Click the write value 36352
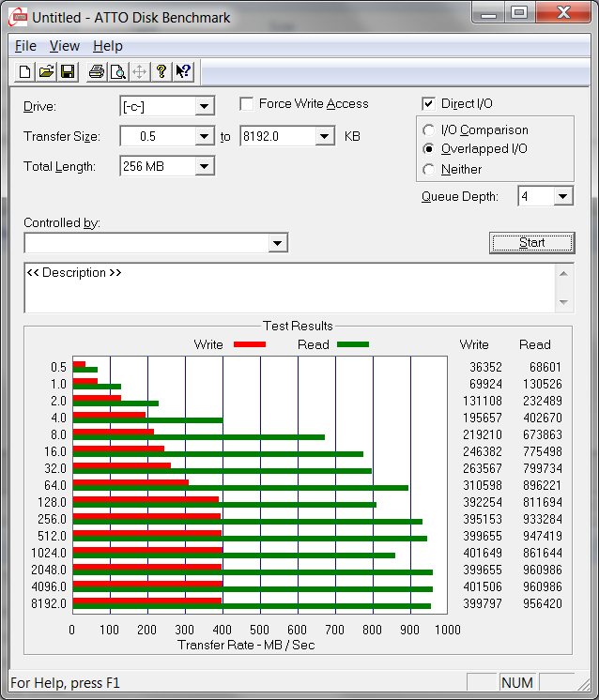The height and width of the screenshot is (700, 599). coord(485,367)
